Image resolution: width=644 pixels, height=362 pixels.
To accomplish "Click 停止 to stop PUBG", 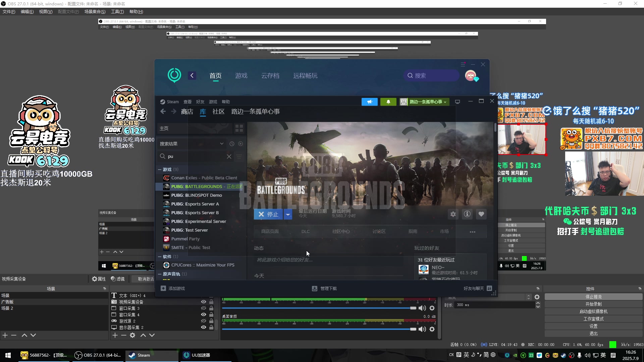I will 269,214.
